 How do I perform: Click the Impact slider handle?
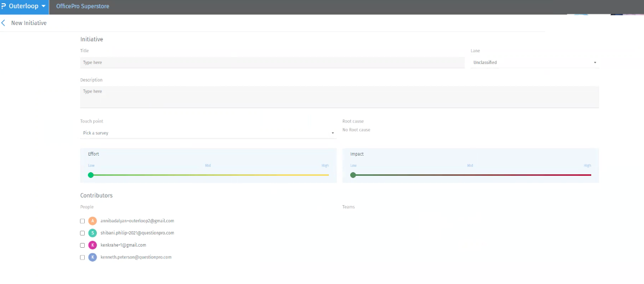[353, 175]
